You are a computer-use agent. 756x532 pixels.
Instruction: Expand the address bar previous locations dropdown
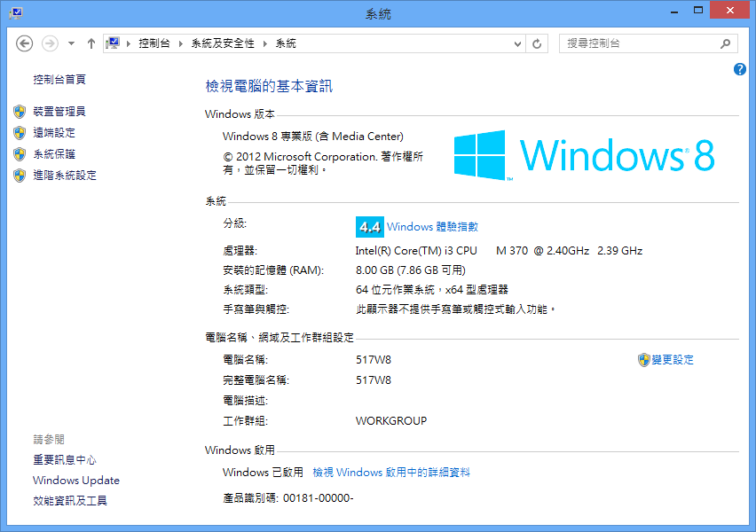518,43
